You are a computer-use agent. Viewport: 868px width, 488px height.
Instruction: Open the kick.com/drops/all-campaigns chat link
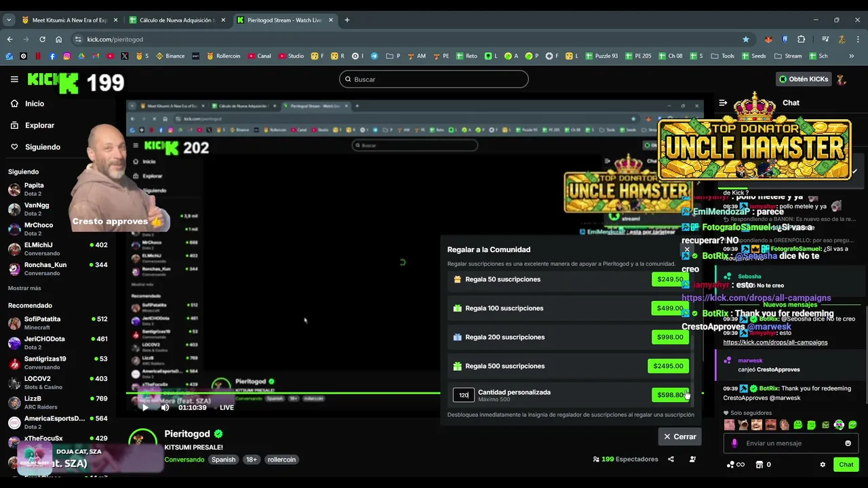click(x=775, y=342)
